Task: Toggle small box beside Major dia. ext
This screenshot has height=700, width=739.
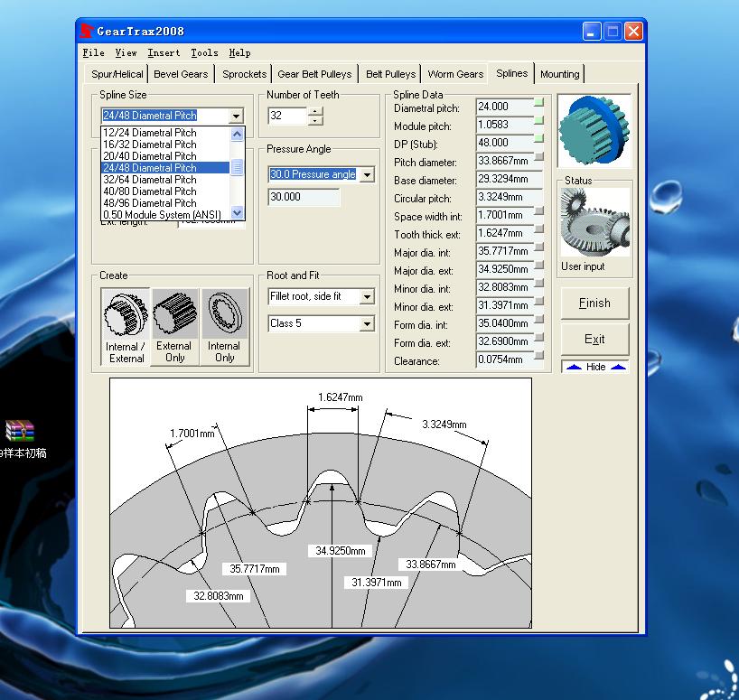Action: (x=538, y=265)
